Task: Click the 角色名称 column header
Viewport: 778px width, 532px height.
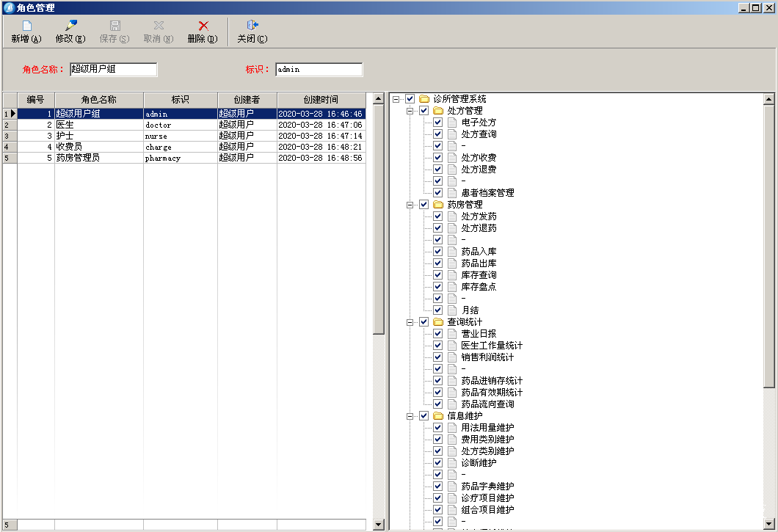Action: [98, 100]
